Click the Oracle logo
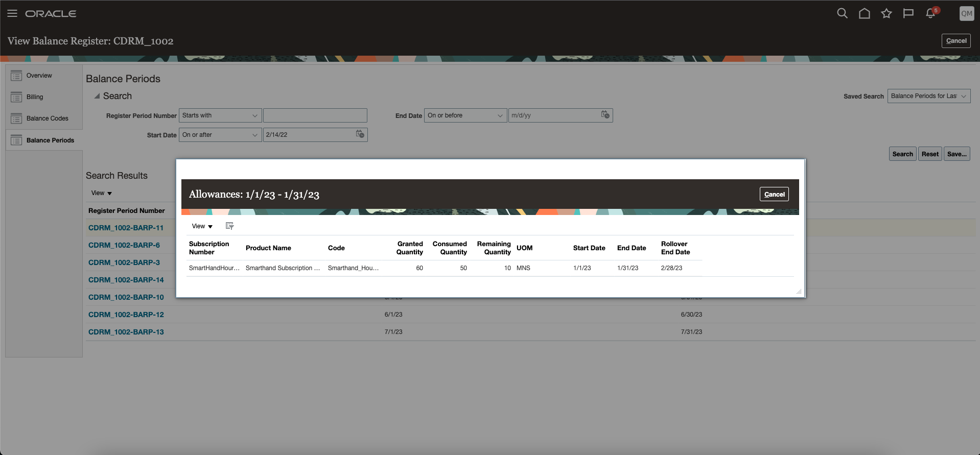The height and width of the screenshot is (455, 980). pos(51,13)
